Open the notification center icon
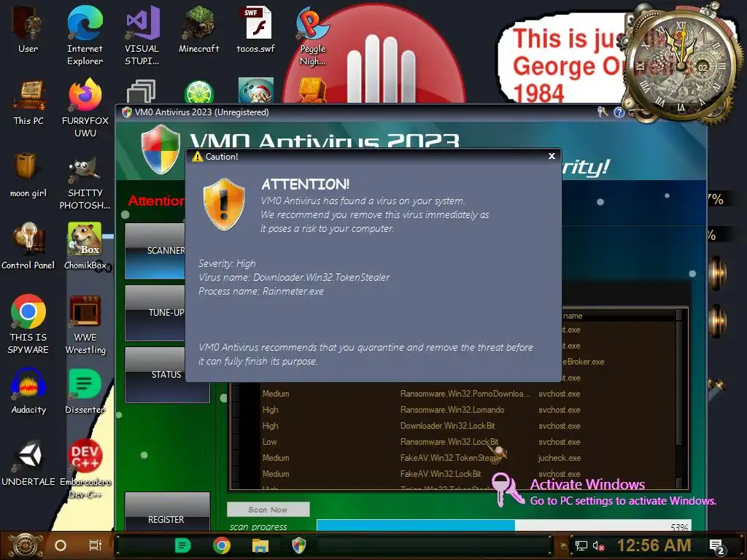 (x=718, y=547)
